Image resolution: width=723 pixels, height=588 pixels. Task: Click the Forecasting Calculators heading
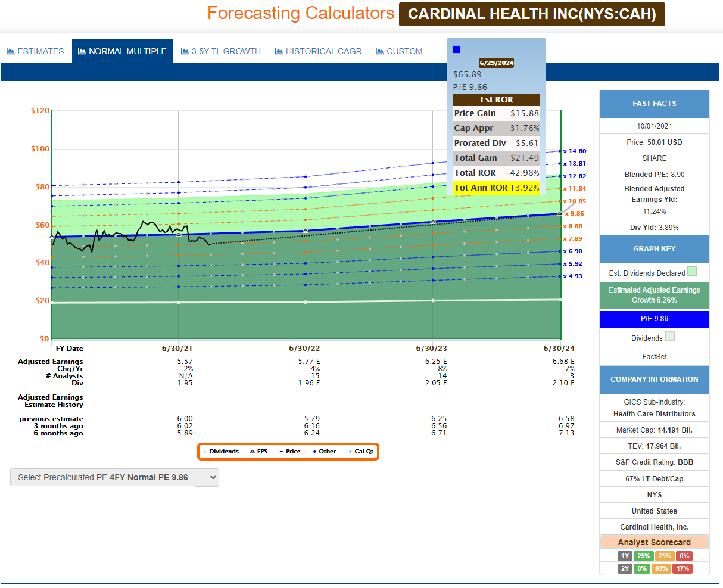(301, 13)
